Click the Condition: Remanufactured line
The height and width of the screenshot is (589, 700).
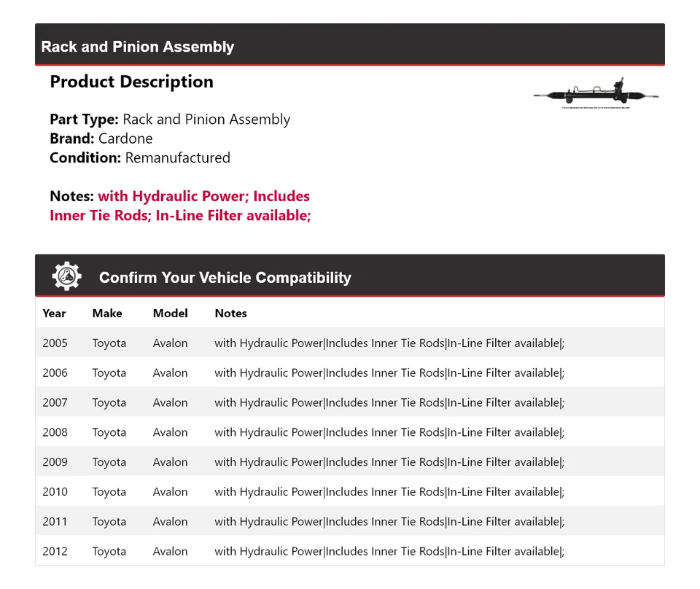139,157
